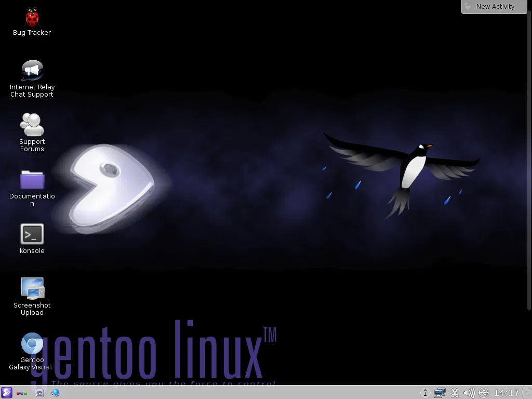Open the network management tray icon

440,393
